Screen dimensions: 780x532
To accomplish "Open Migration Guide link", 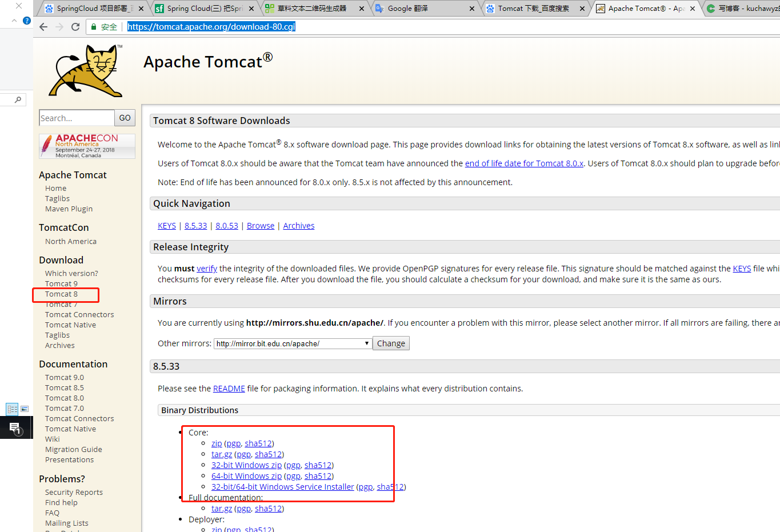I will [73, 450].
